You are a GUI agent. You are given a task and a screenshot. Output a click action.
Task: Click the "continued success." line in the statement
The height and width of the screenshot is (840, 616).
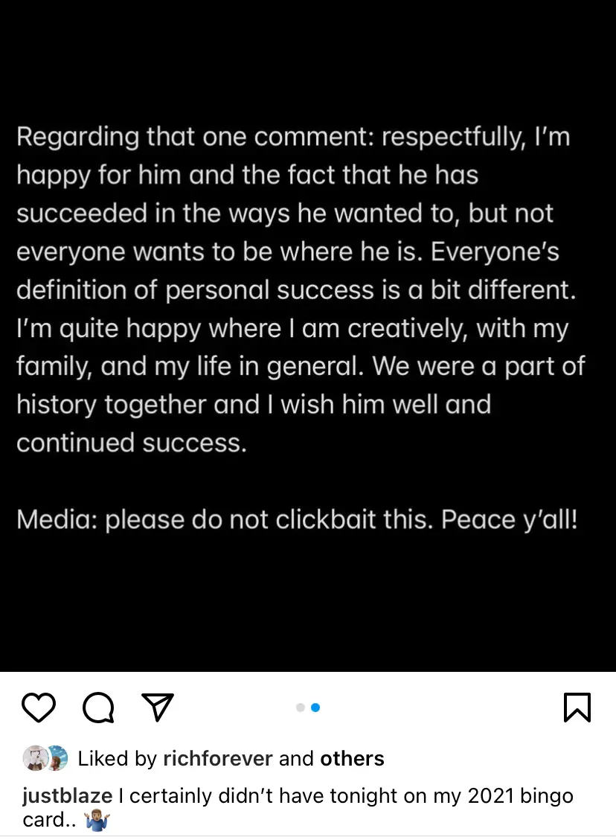coord(131,443)
